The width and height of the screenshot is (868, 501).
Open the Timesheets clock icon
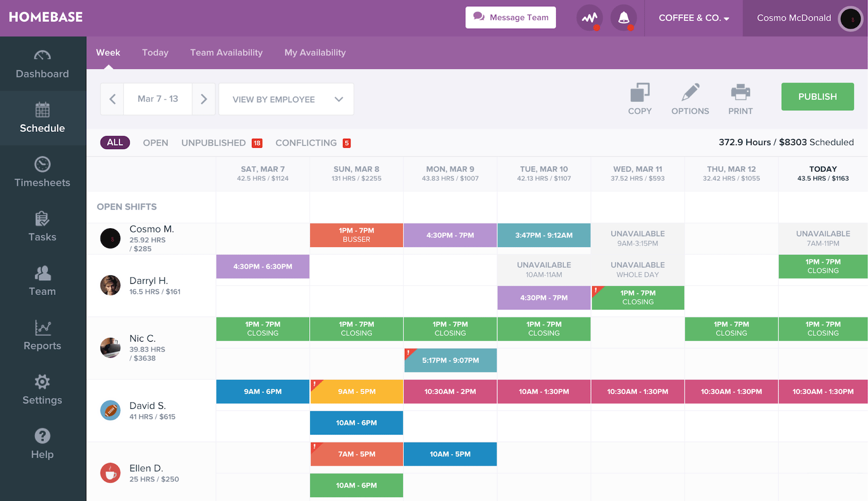42,164
